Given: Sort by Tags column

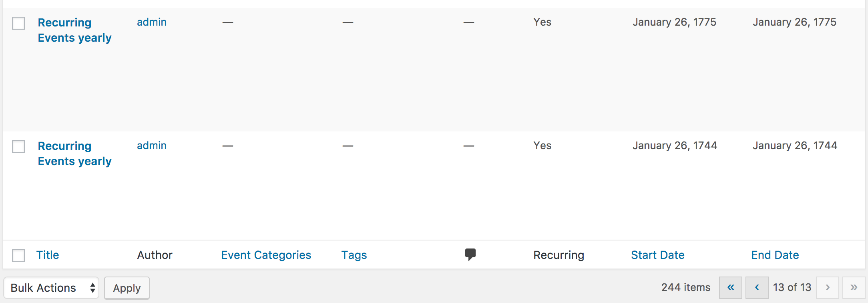Looking at the screenshot, I should tap(354, 255).
